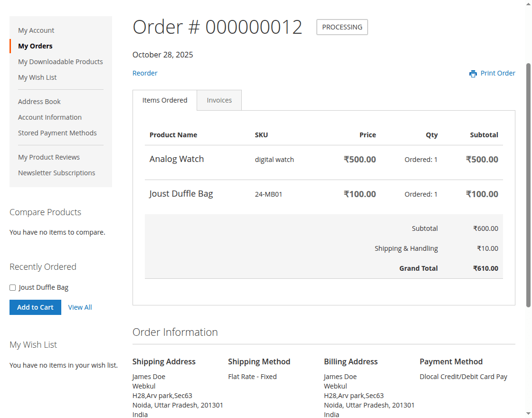Open Stored Payment Methods
This screenshot has height=418, width=532.
coord(57,133)
